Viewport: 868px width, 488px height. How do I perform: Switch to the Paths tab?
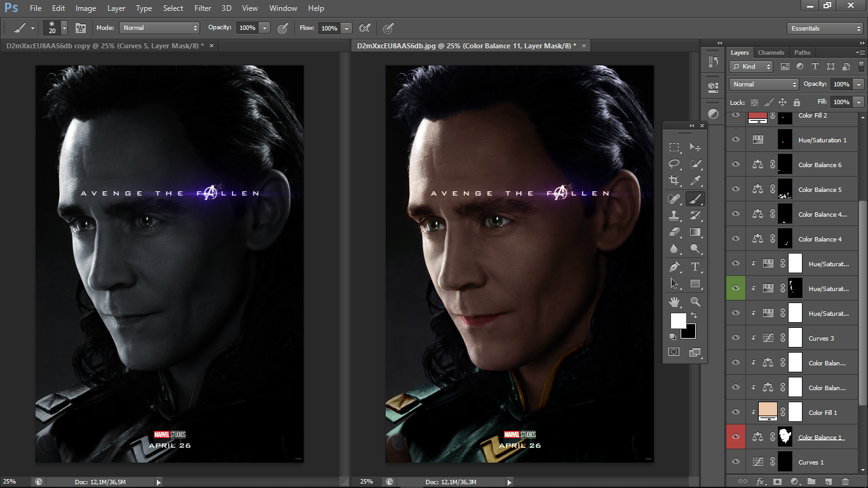point(803,52)
